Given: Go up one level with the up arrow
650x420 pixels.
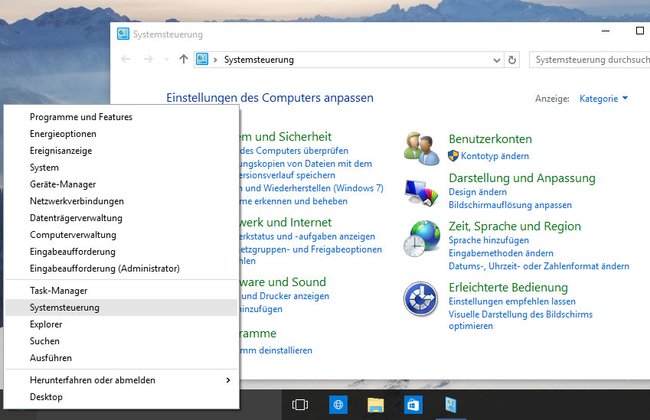Looking at the screenshot, I should click(183, 59).
